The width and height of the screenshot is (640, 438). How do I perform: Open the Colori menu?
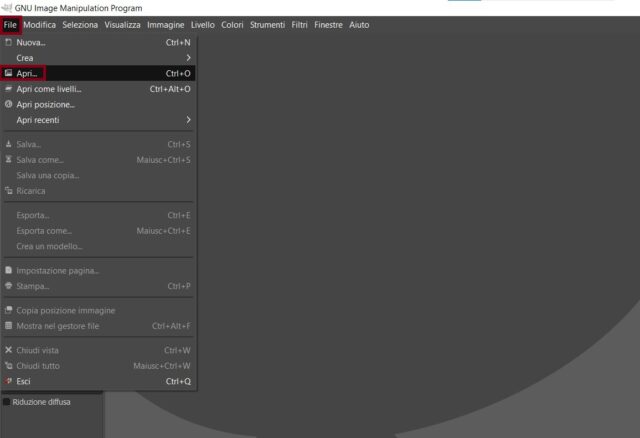pyautogui.click(x=232, y=25)
